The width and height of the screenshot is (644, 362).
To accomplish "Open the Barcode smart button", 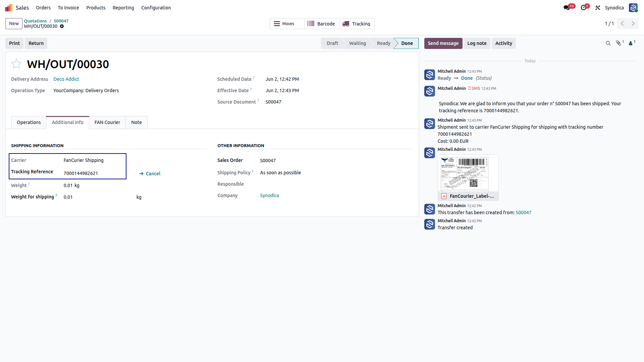I will tap(322, 24).
